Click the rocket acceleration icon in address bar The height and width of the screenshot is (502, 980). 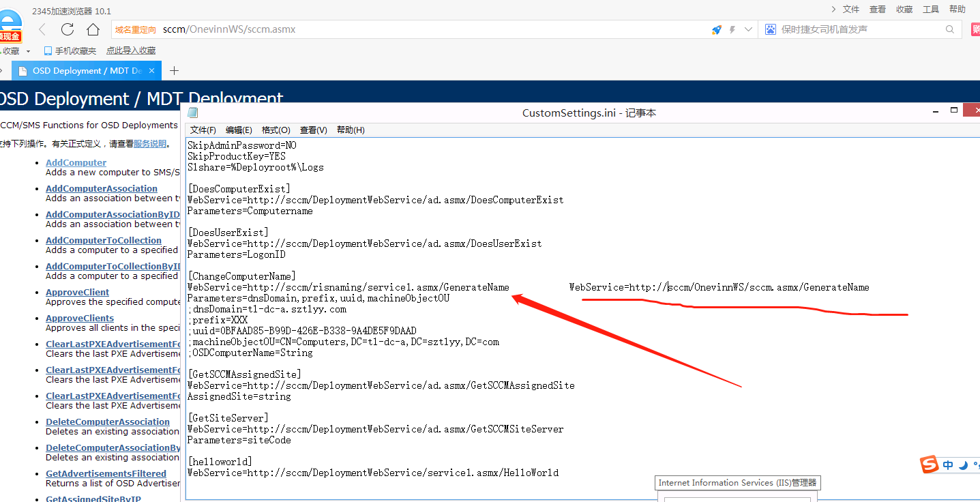tap(716, 30)
